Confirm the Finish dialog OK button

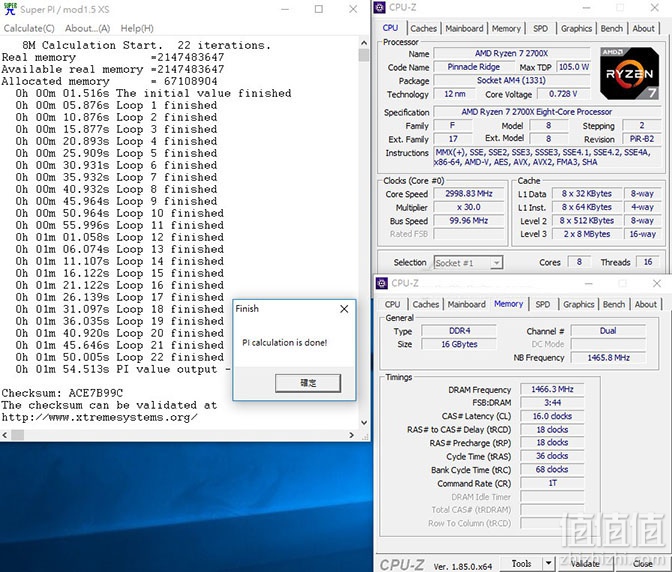click(x=308, y=383)
